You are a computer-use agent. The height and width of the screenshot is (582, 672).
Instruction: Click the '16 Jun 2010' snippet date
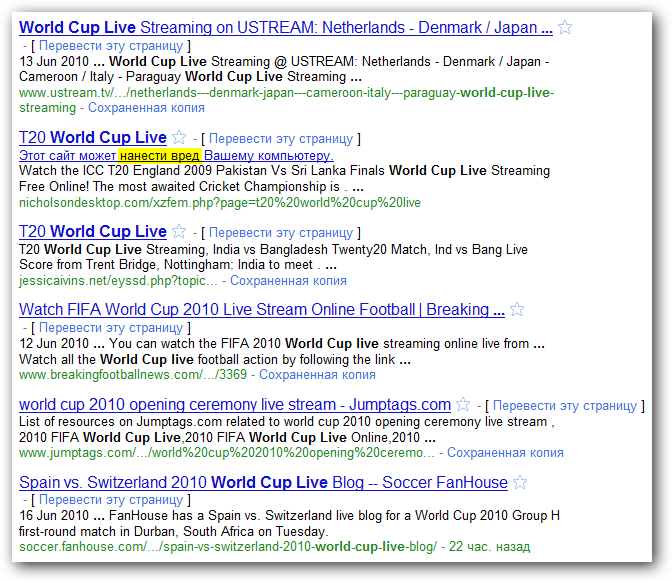click(54, 516)
